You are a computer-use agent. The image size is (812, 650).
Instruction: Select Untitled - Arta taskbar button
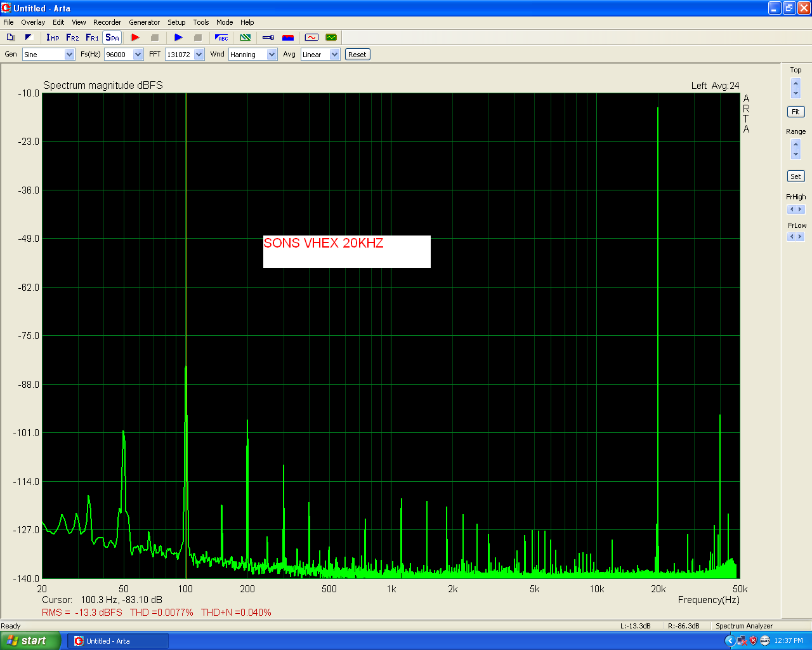click(x=118, y=641)
